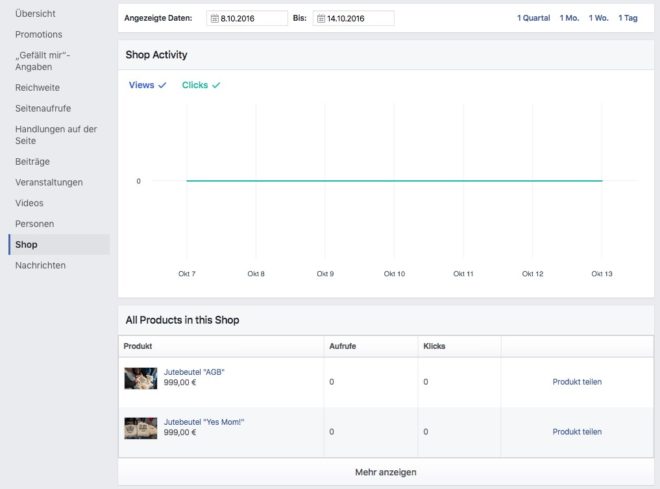Click the Shop Activity heading
Image resolution: width=660 pixels, height=489 pixels.
156,55
